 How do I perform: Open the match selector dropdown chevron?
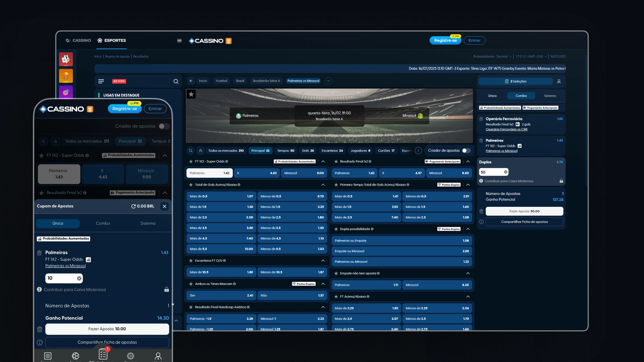tap(329, 81)
